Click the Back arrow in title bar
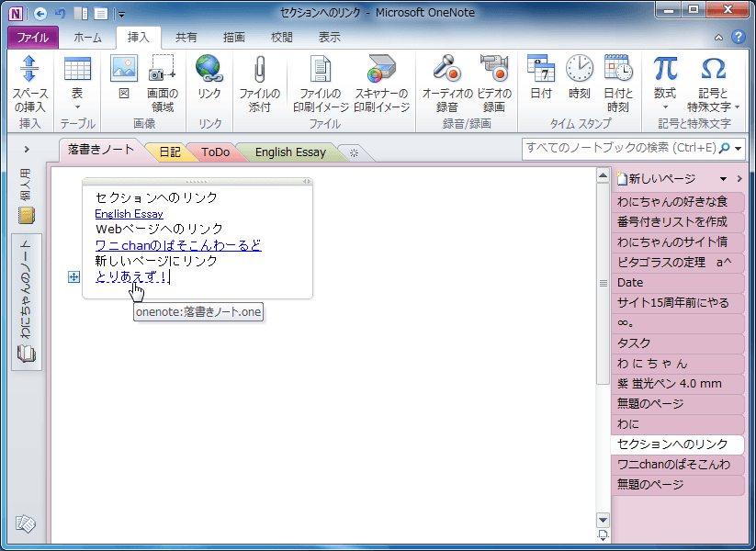This screenshot has height=551, width=756. click(x=40, y=14)
